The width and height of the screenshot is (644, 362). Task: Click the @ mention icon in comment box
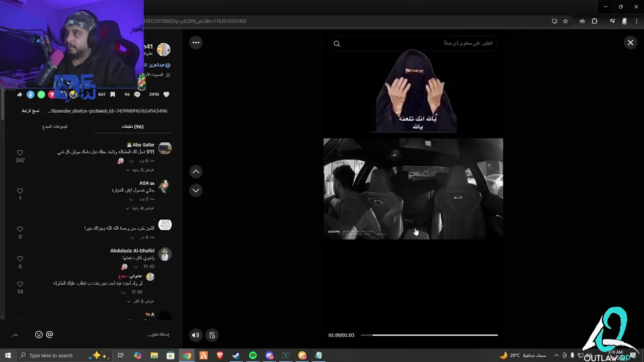pos(49,334)
